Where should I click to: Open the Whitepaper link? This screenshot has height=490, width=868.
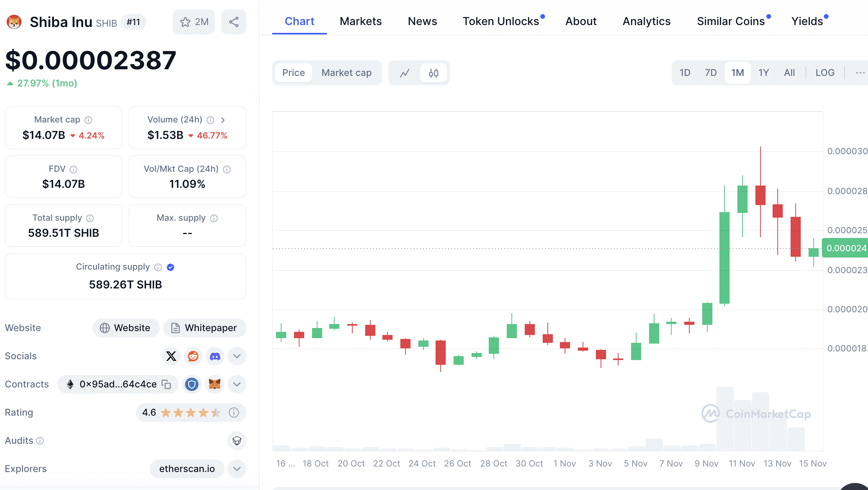click(204, 328)
